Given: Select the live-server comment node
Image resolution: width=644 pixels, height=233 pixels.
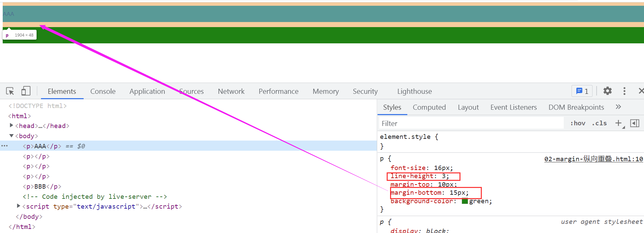Looking at the screenshot, I should 95,196.
